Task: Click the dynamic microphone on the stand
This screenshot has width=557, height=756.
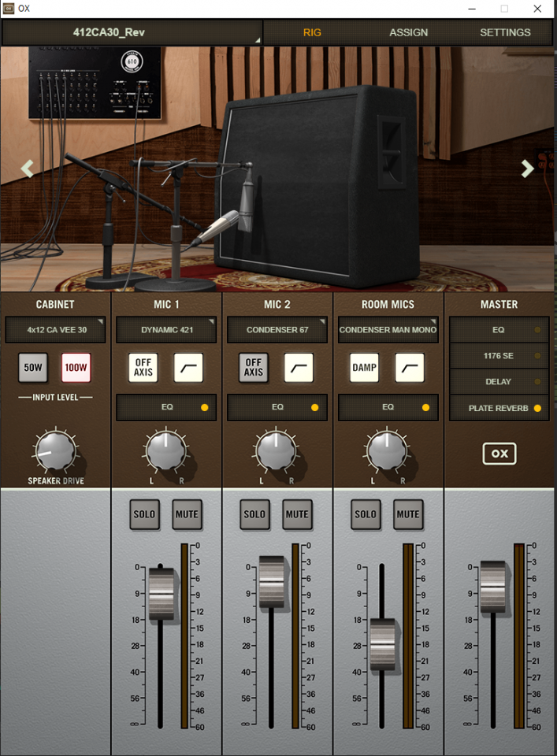Action: pyautogui.click(x=216, y=228)
